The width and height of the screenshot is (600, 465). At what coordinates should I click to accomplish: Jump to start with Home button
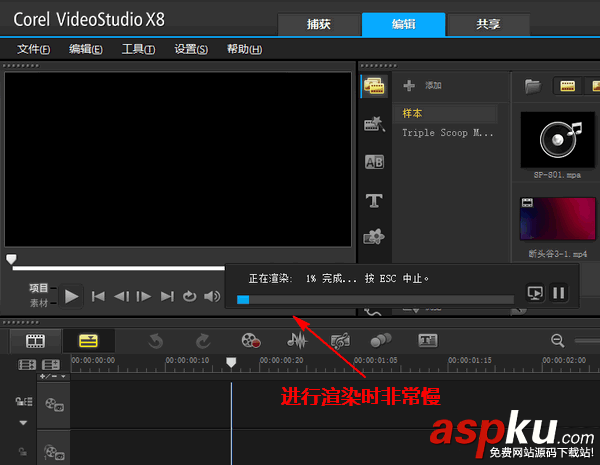[x=98, y=297]
